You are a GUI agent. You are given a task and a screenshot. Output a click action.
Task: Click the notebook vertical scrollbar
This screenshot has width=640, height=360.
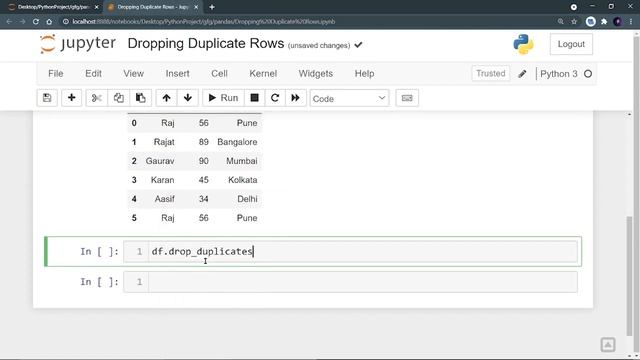[629, 276]
